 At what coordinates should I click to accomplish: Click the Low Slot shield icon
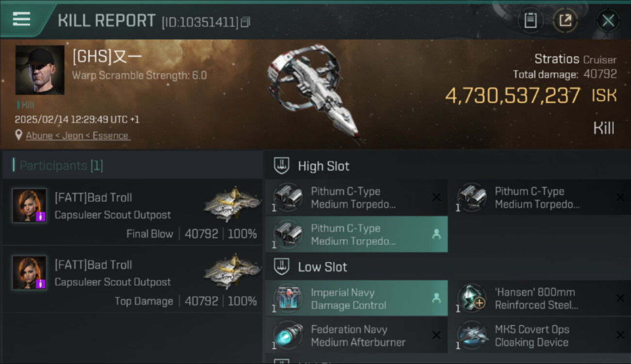coord(282,267)
